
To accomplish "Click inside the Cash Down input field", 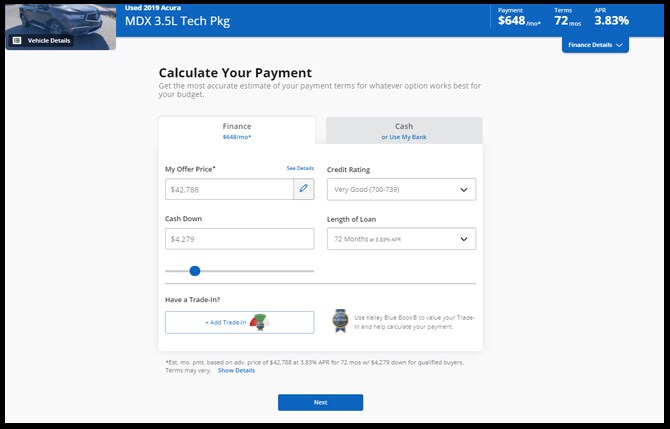I will coord(239,239).
